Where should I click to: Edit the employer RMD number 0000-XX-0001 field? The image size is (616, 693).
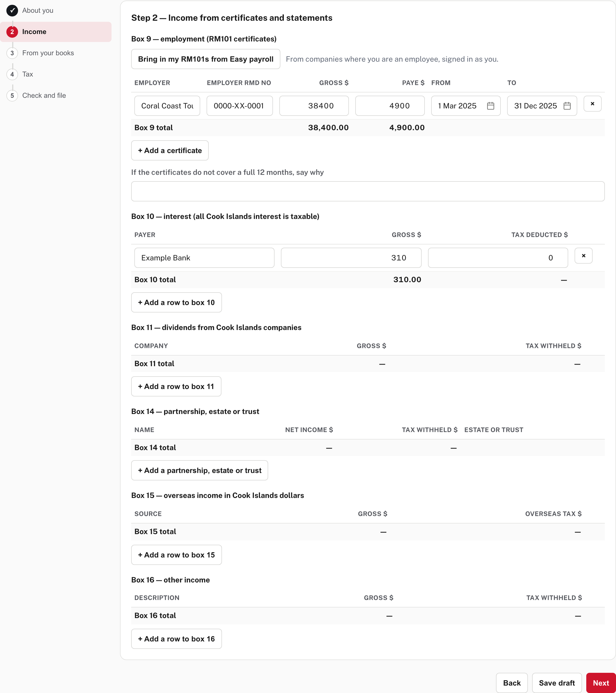coord(239,106)
